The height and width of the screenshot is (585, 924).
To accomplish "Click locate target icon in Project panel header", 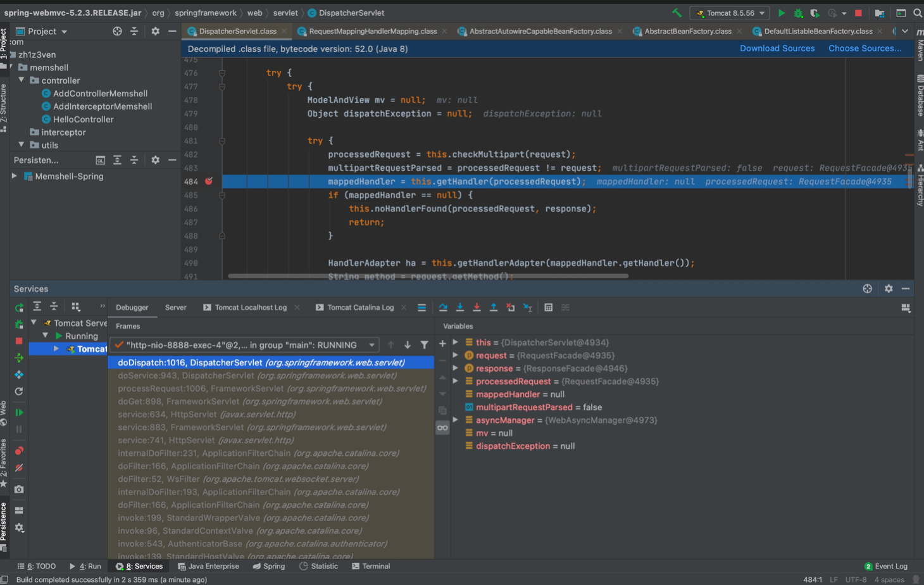I will 117,31.
